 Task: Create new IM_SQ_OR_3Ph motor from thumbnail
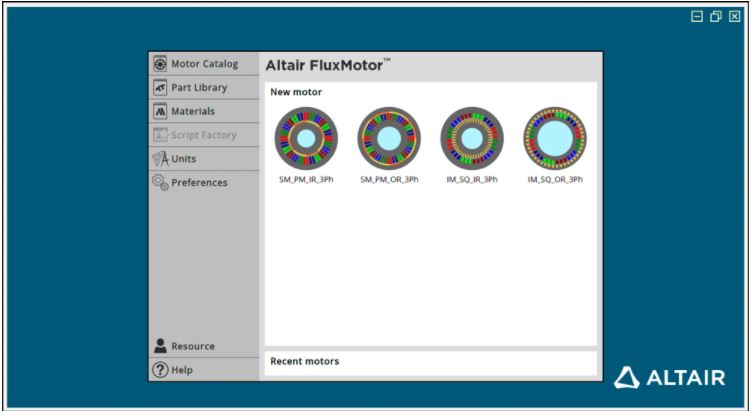(555, 139)
